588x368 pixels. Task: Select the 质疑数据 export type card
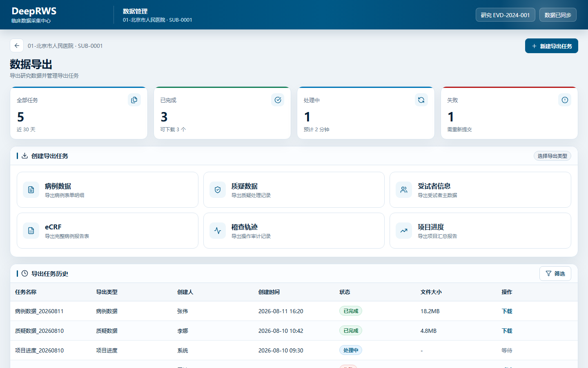(294, 190)
